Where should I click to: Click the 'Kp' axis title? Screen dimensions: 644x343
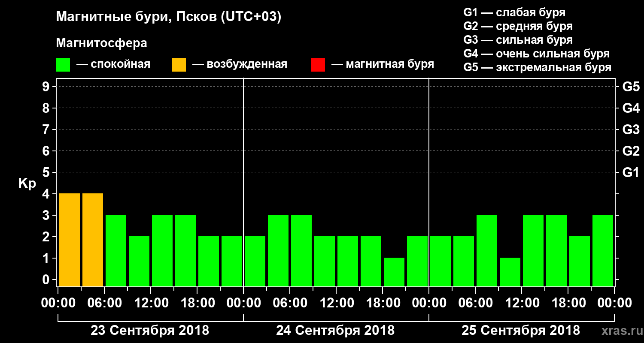(x=27, y=184)
